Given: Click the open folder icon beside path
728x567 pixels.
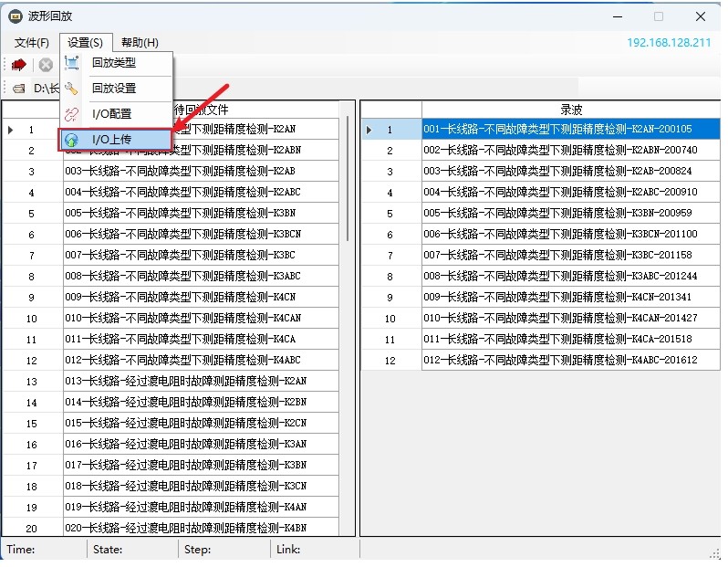Looking at the screenshot, I should [18, 89].
